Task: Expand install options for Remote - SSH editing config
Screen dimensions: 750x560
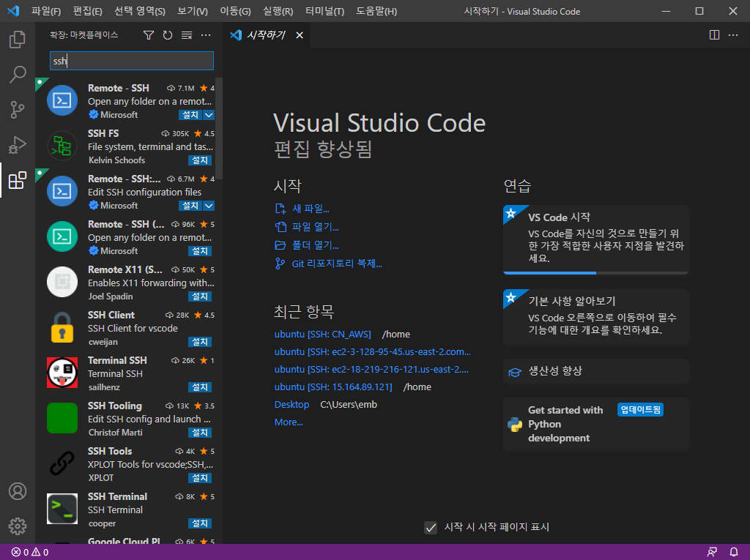Action: coord(209,206)
